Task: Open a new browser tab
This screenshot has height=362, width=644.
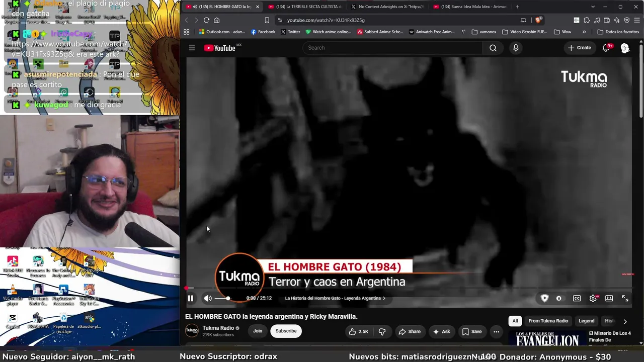Action: [517, 7]
